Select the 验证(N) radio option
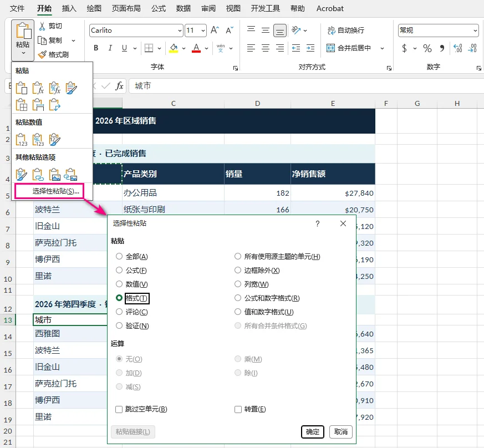The width and height of the screenshot is (484, 448). (119, 325)
